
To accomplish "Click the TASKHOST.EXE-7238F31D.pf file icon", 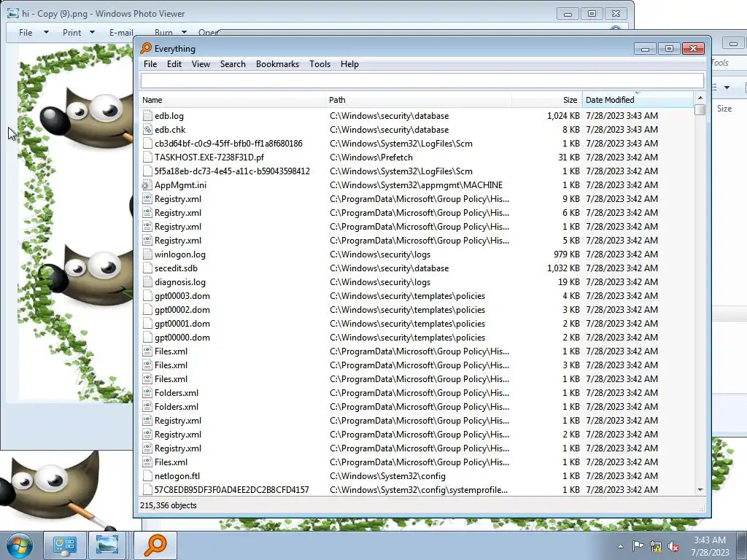I will 147,157.
